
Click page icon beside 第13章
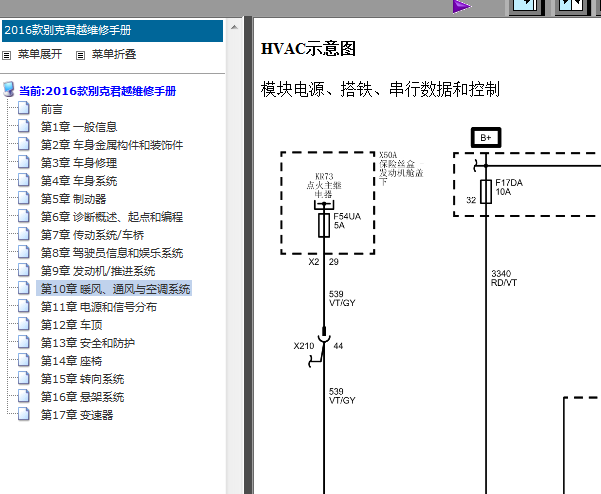coord(24,343)
